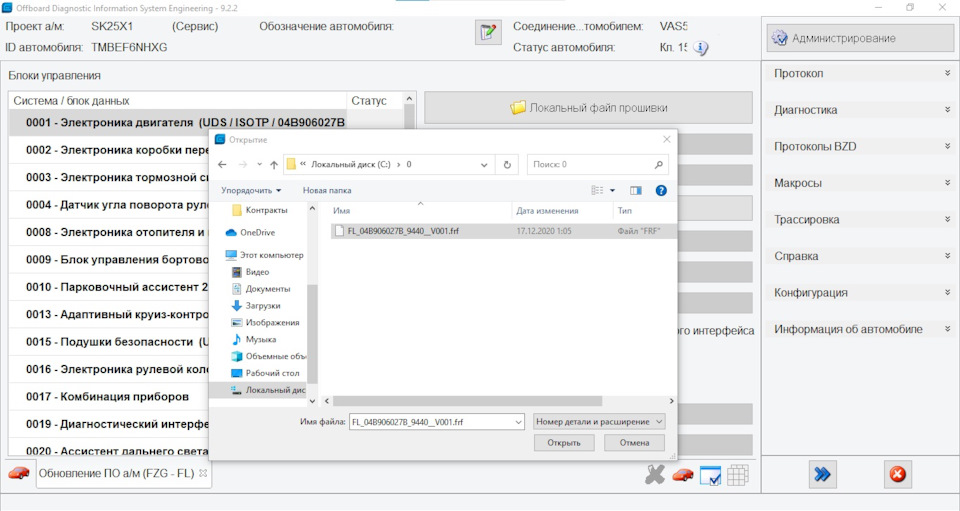Click the grey X tool icon in bottom toolbar

pos(654,474)
